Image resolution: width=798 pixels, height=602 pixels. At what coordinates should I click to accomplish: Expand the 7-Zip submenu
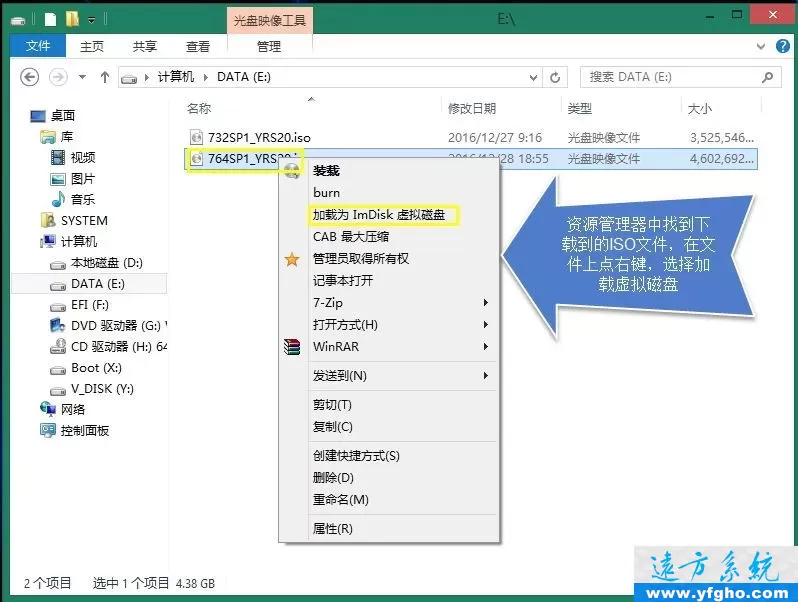coord(486,303)
